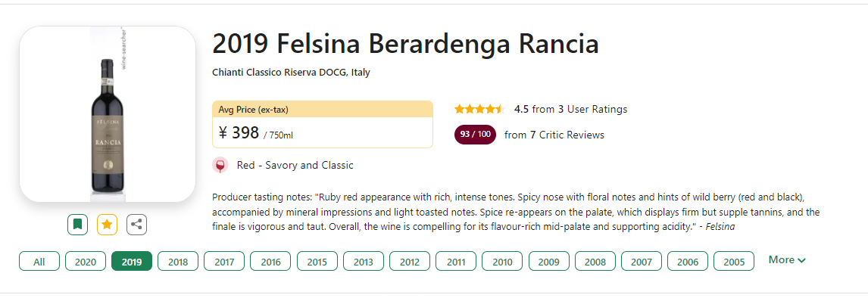Click the user rating stars
868x298 pixels.
coord(479,109)
